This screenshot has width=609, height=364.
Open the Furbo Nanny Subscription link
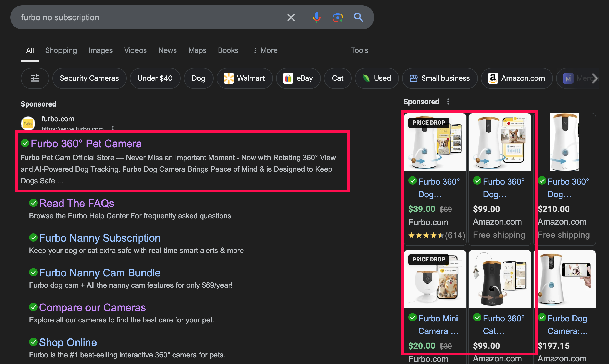click(x=100, y=238)
